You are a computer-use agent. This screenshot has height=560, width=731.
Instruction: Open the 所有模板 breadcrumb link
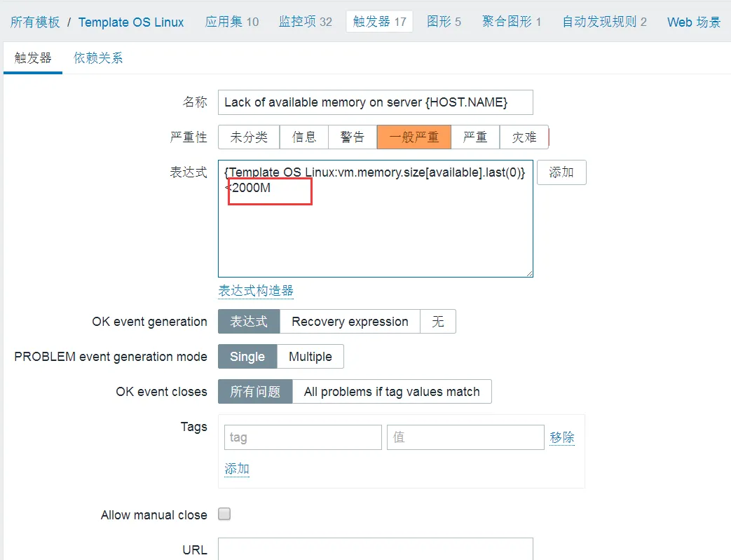(x=35, y=22)
